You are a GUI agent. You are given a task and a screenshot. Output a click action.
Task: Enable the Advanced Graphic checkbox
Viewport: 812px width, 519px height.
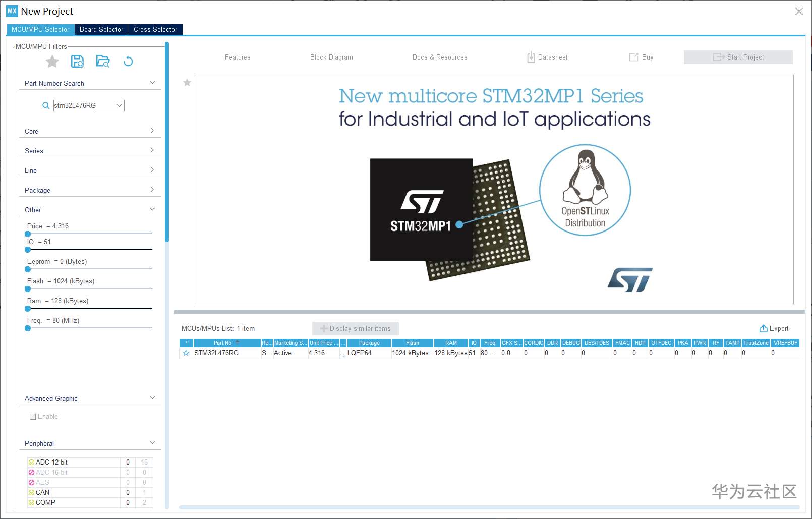point(33,417)
